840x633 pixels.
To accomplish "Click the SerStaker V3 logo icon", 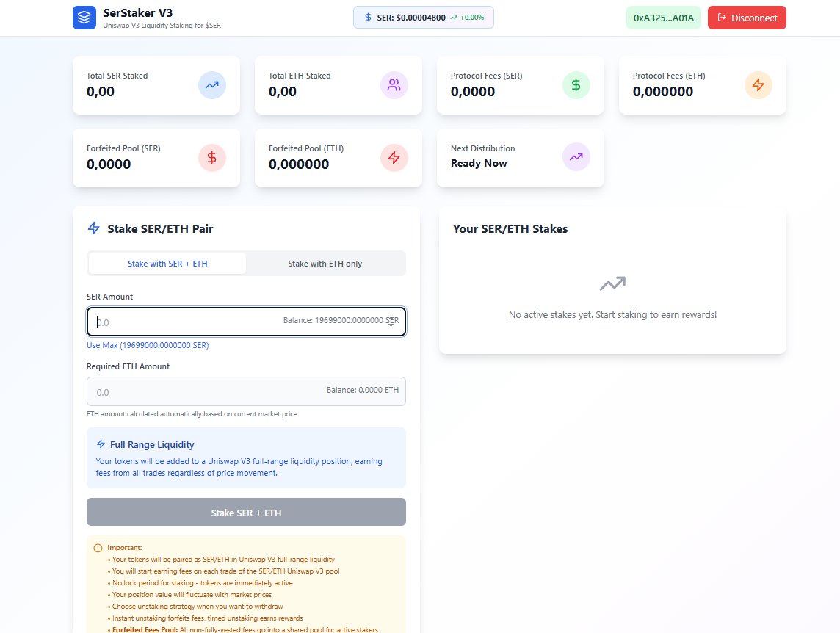I will click(84, 18).
